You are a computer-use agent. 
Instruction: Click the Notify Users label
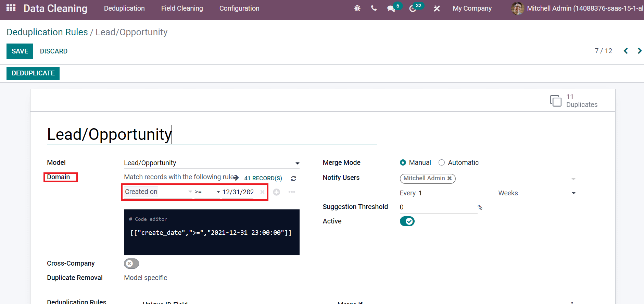click(341, 178)
